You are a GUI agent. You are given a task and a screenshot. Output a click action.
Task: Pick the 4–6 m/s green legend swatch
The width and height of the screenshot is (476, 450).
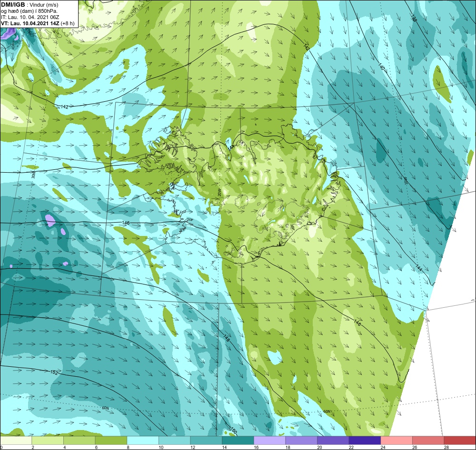coord(79,440)
